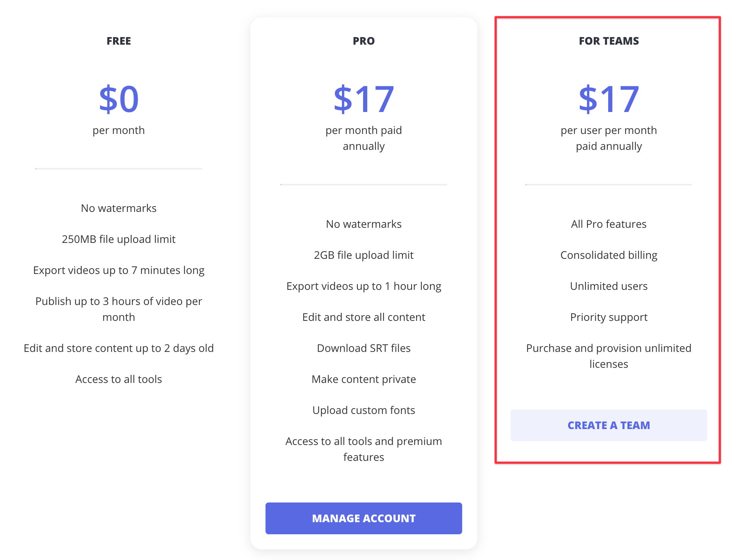
Task: Click "Export videos up to 1 hour long"
Action: click(x=363, y=286)
